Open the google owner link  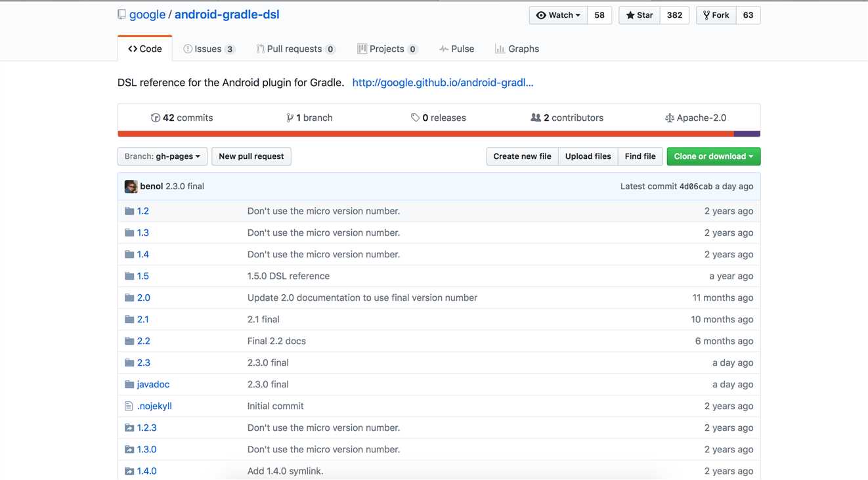tap(147, 14)
